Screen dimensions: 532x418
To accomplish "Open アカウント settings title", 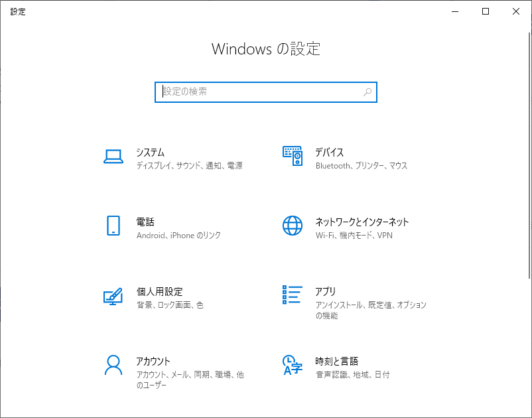I will click(x=153, y=362).
